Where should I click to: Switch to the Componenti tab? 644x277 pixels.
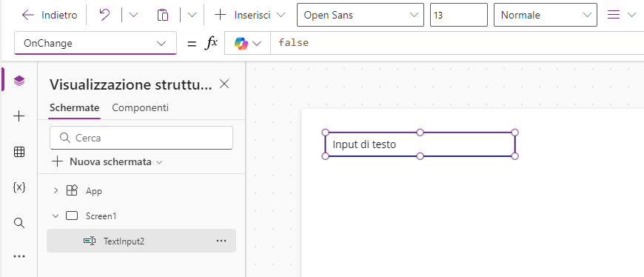[140, 108]
